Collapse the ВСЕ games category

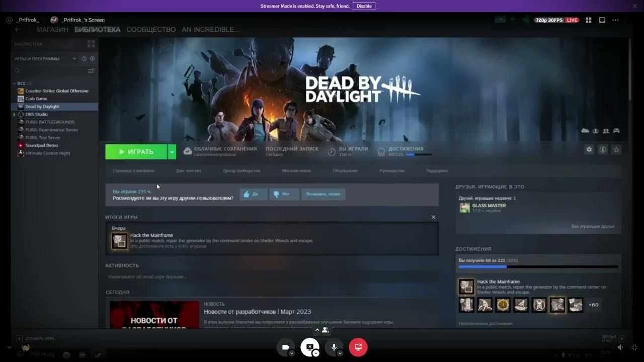point(15,83)
